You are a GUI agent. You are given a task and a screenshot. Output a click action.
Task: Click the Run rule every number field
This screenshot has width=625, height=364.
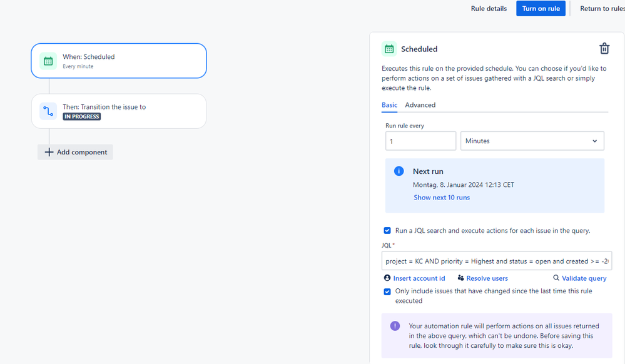[420, 141]
